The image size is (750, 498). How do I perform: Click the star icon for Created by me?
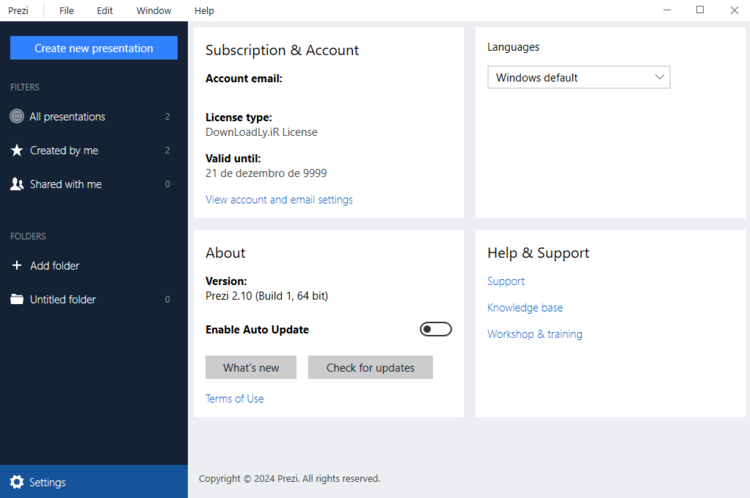point(17,151)
